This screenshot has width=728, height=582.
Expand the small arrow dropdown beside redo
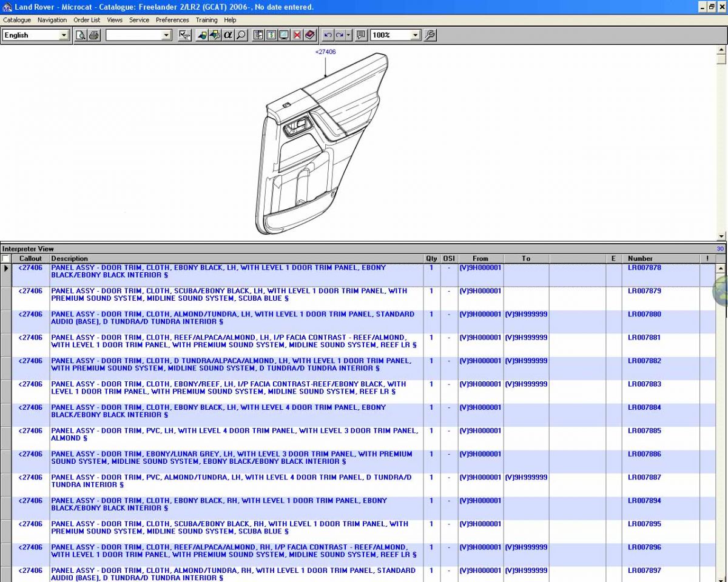348,35
